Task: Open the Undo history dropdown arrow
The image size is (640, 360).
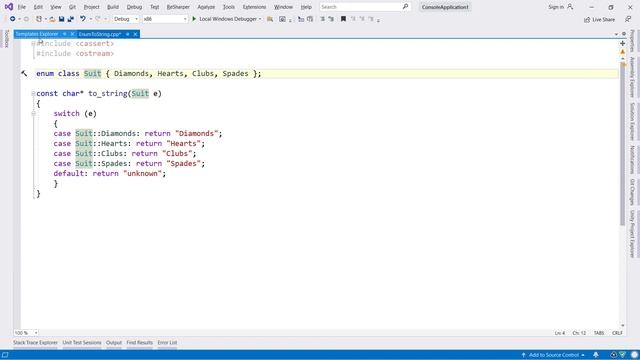Action: coord(91,19)
